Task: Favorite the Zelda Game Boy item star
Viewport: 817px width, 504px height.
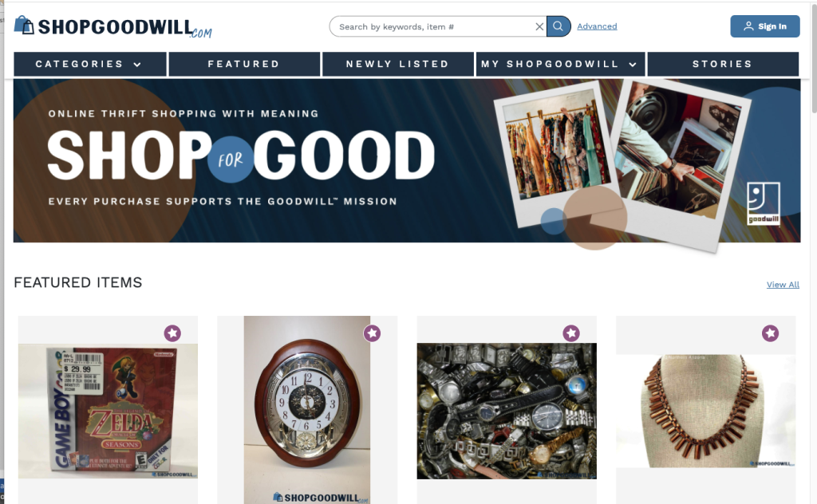Action: (172, 333)
